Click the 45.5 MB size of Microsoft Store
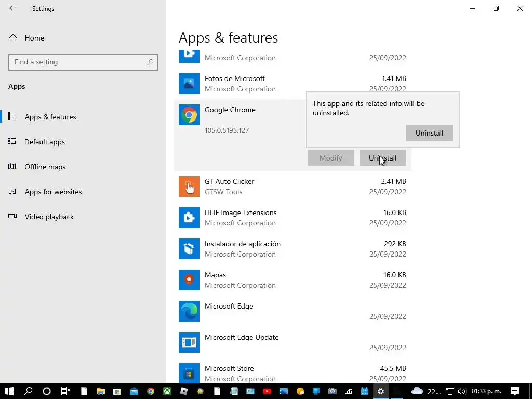 point(393,368)
